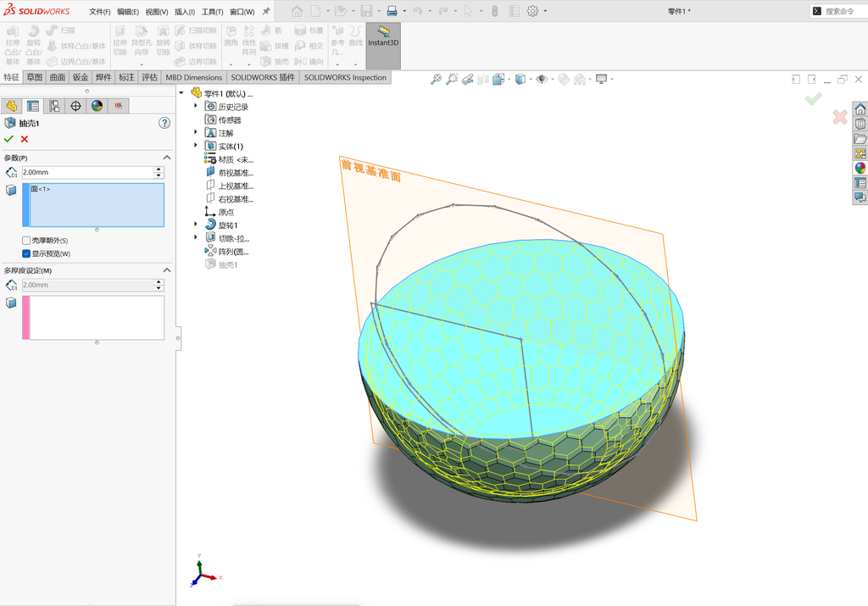
Task: Open View Settings monitor icon
Action: 602,79
